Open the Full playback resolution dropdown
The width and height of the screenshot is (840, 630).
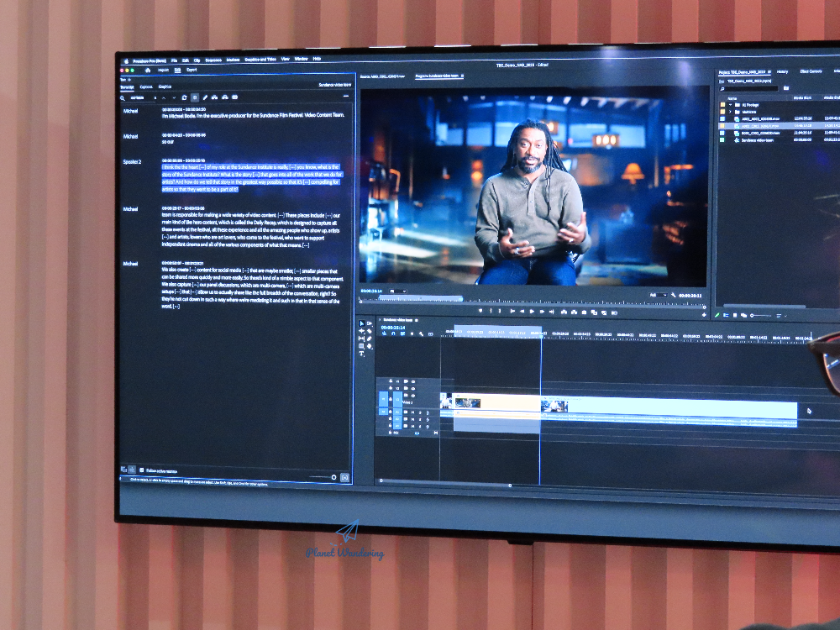(658, 295)
